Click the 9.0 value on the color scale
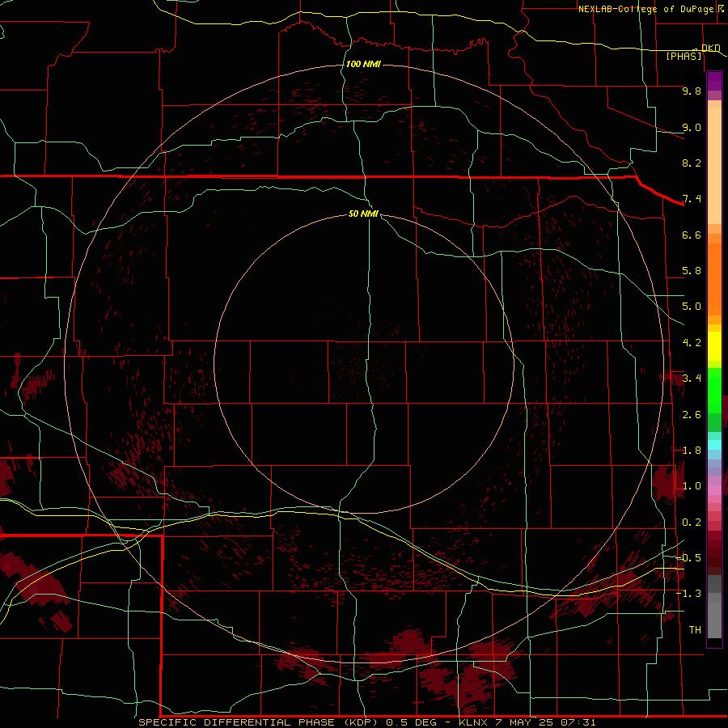 [692, 127]
